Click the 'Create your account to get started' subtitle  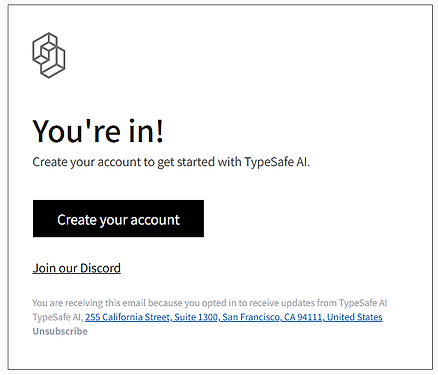pyautogui.click(x=171, y=162)
